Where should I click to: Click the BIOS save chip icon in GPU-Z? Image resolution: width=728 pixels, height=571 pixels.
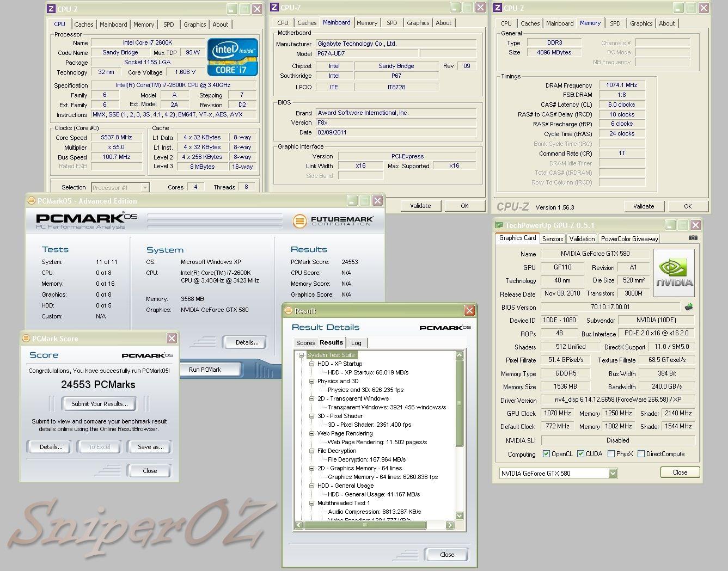(x=689, y=307)
